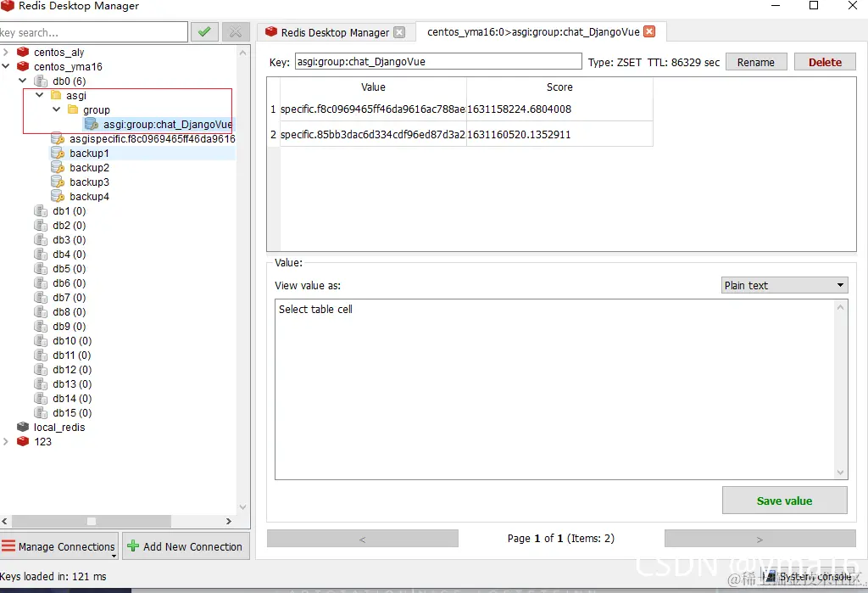
Task: Select db3 (0) in tree
Action: pyautogui.click(x=70, y=239)
